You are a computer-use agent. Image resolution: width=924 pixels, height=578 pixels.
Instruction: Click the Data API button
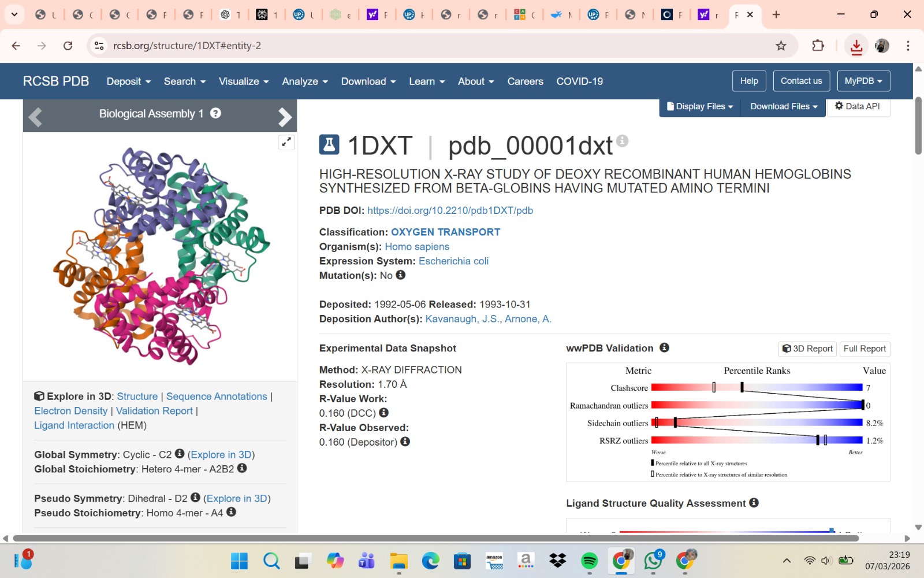tap(858, 106)
